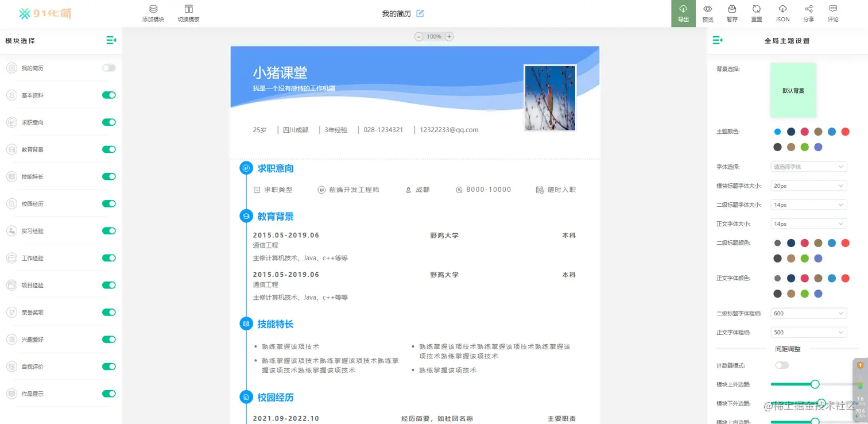Viewport: 868px width, 424px height.
Task: Click the salary range 8000-10000
Action: (x=489, y=190)
